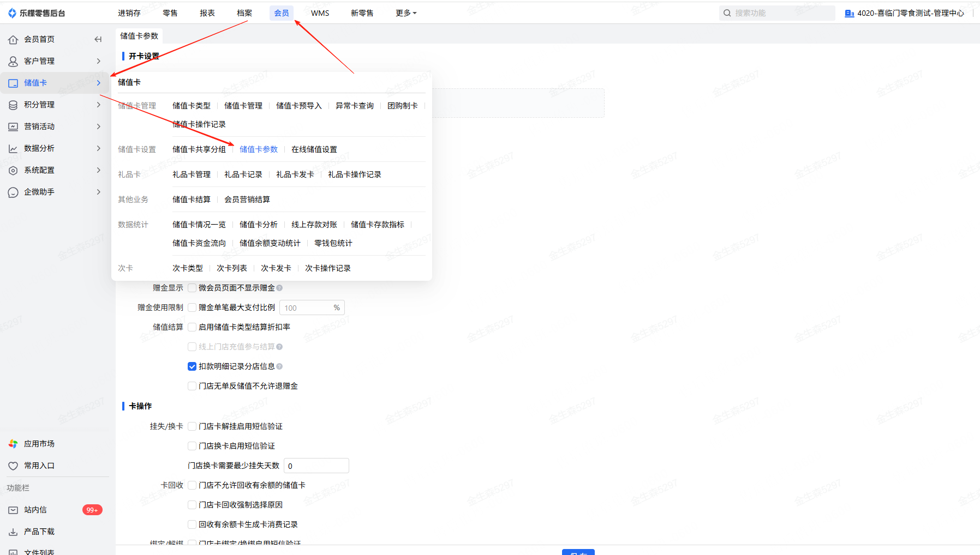Check 门店无单反储值不允许退赠金
Image resolution: width=980 pixels, height=555 pixels.
[x=192, y=386]
